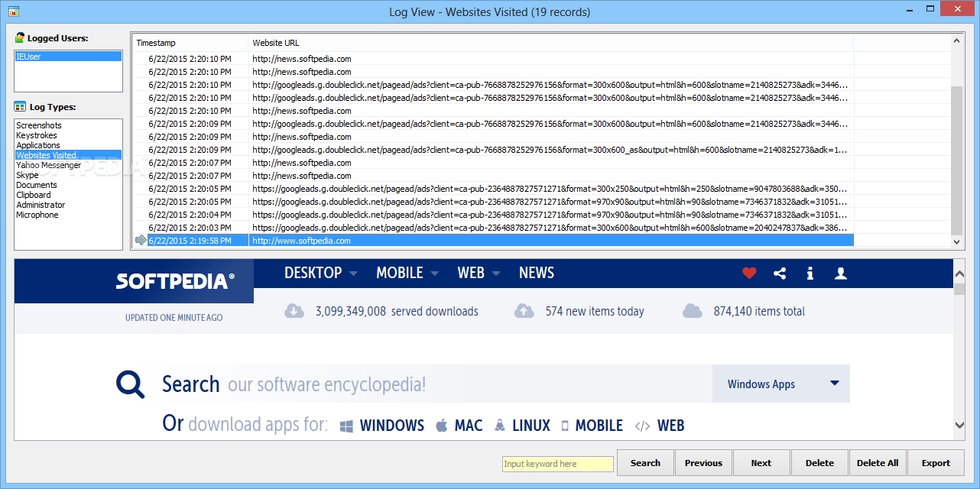The width and height of the screenshot is (980, 489).
Task: Click the user account icon in Softpedia header
Action: pyautogui.click(x=841, y=273)
